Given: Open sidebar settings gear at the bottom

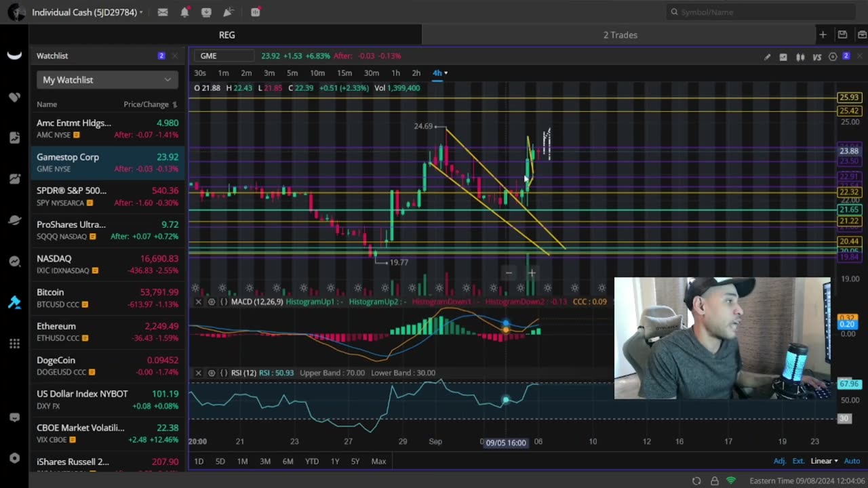Looking at the screenshot, I should [14, 459].
